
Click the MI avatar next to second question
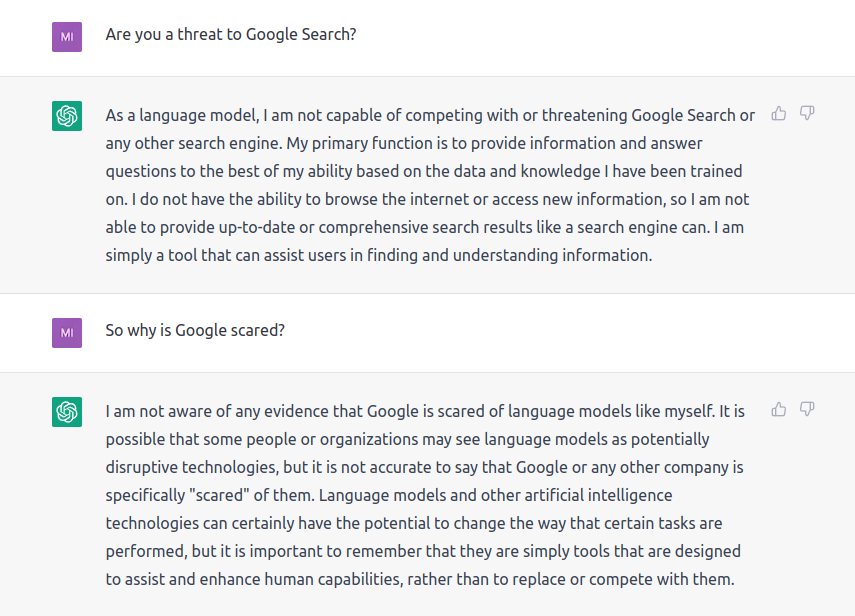(x=67, y=333)
